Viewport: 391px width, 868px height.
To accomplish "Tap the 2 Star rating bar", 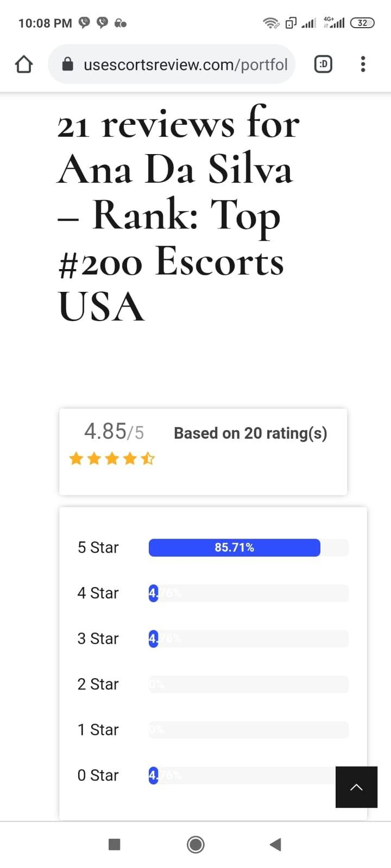I will [248, 684].
